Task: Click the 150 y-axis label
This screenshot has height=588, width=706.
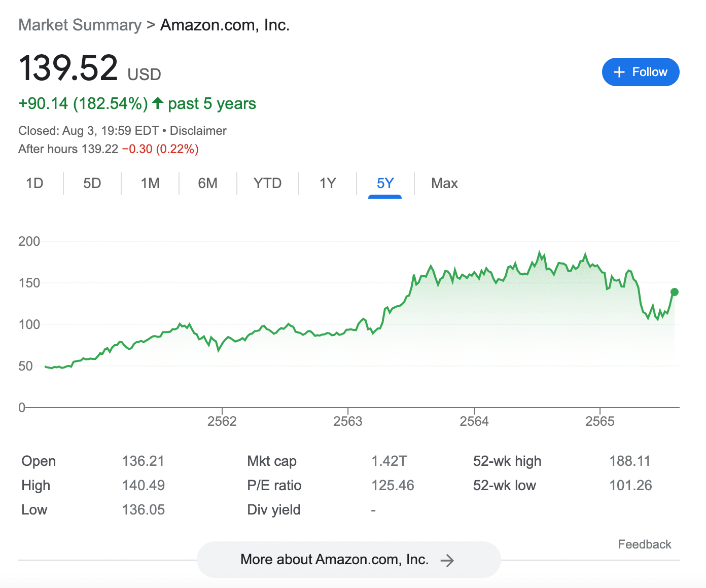Action: (x=29, y=283)
